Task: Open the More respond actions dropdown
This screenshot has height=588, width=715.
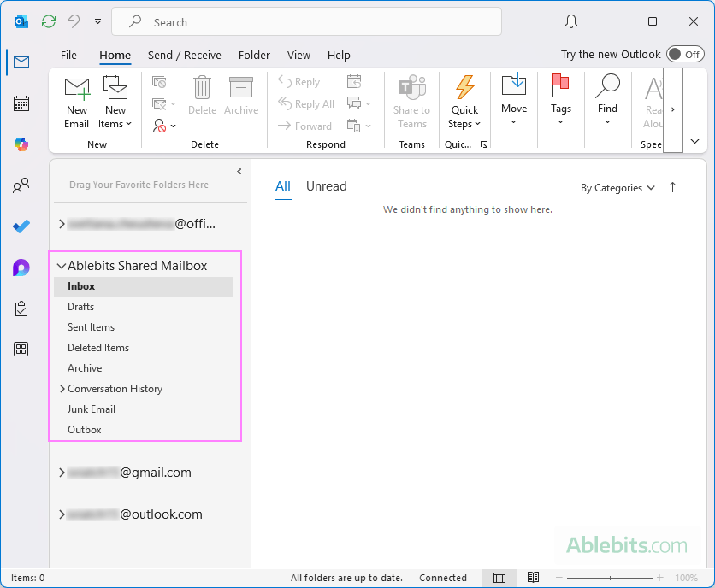Action: coord(359,126)
